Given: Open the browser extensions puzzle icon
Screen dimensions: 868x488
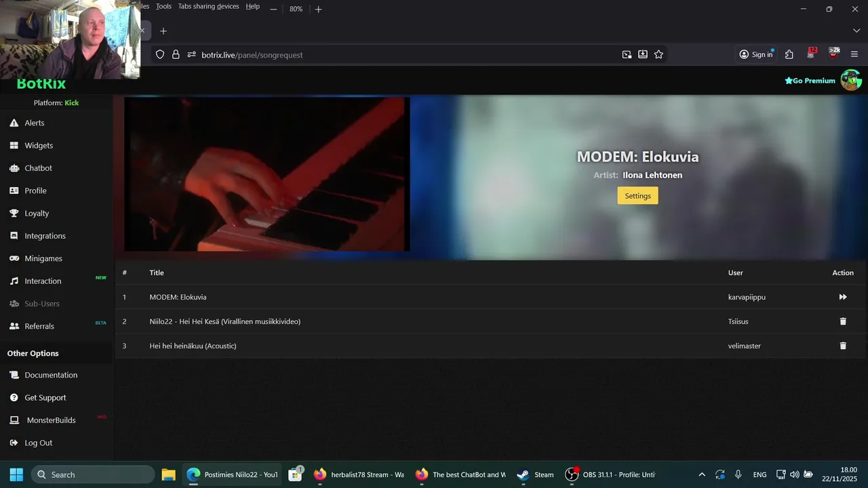Looking at the screenshot, I should (789, 54).
